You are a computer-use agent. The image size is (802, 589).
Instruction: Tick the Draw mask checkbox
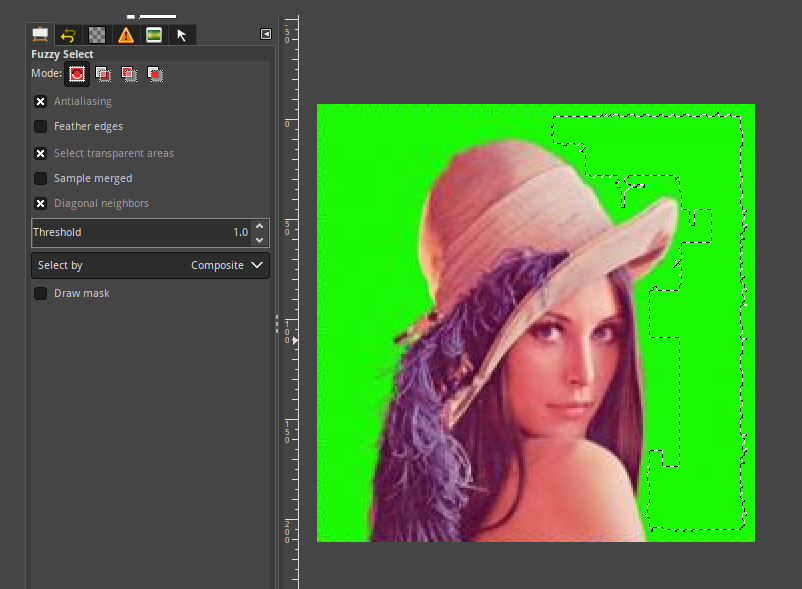41,293
